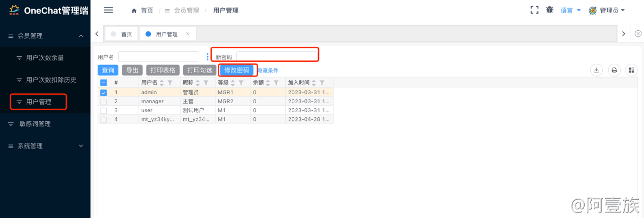
Task: Click the 修改密码 button
Action: pos(236,70)
